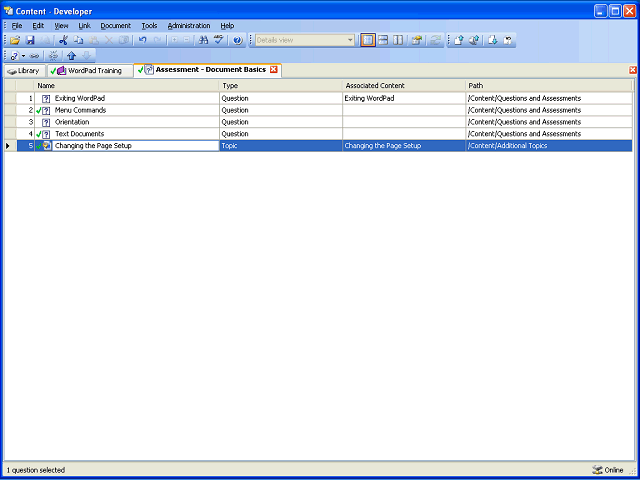The height and width of the screenshot is (480, 640).
Task: Open the Tools menu
Action: click(x=149, y=26)
